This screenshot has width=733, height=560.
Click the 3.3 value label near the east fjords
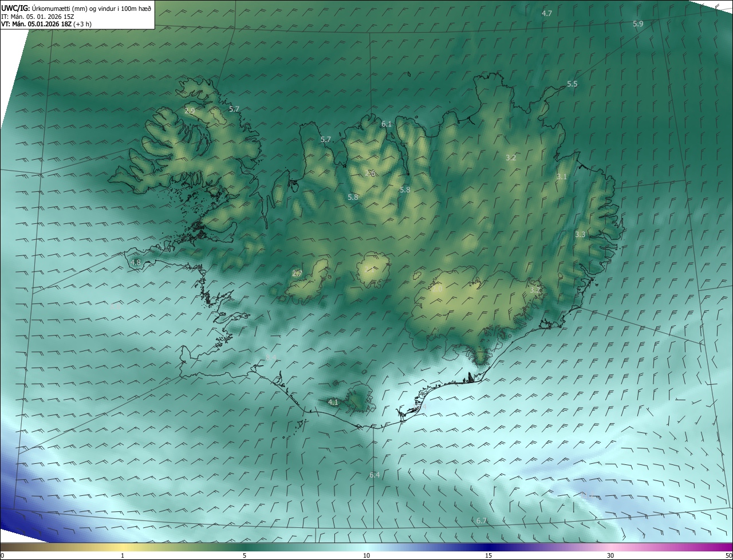(x=580, y=234)
